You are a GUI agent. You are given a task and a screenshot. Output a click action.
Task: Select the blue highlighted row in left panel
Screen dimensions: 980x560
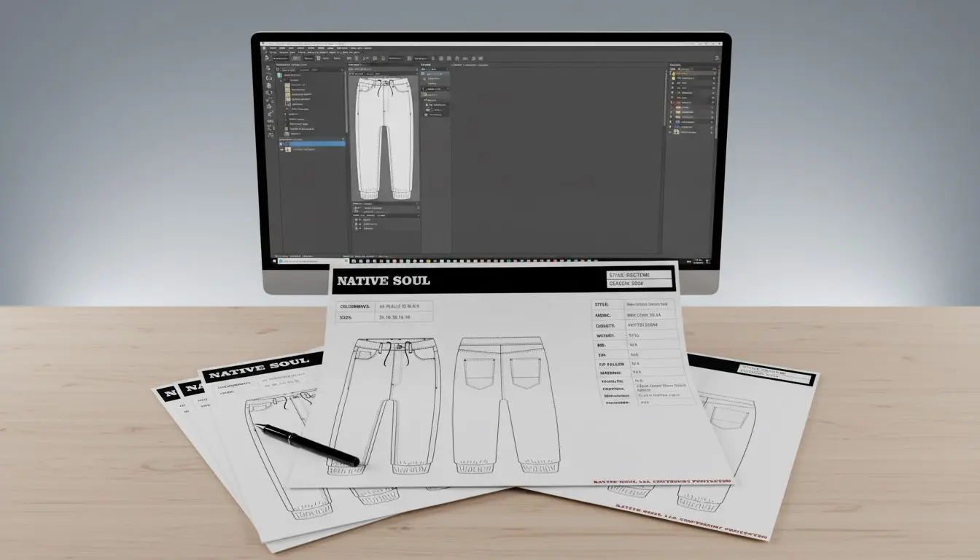click(312, 144)
